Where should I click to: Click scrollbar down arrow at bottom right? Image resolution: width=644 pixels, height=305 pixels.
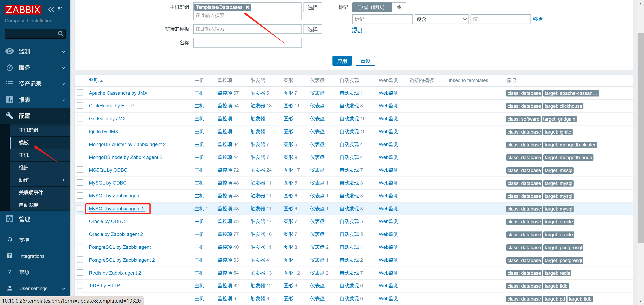[641, 302]
